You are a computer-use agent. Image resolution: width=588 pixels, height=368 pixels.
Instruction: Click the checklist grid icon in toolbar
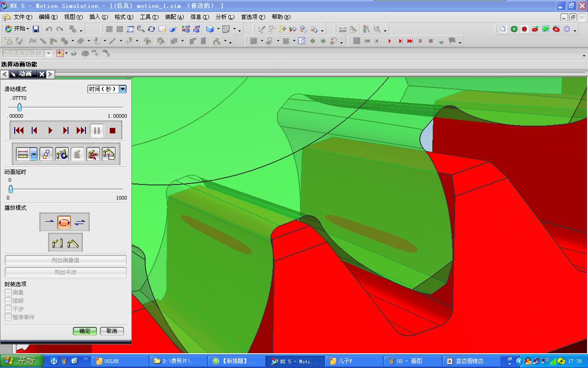pos(302,41)
